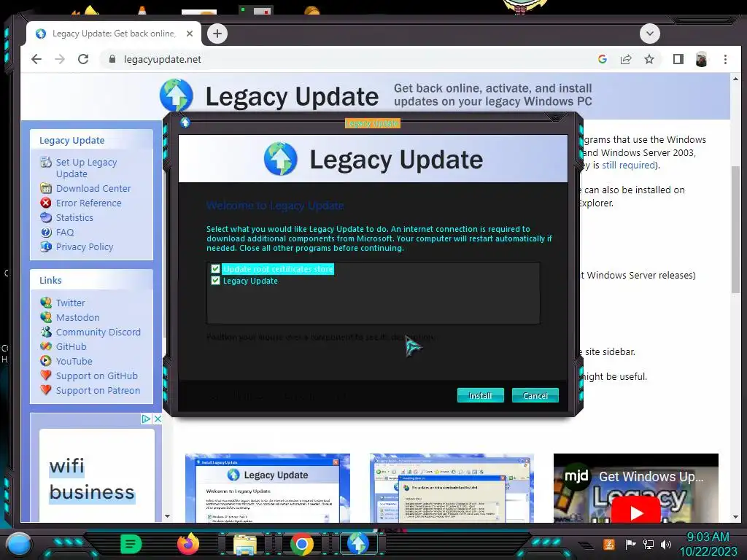This screenshot has width=747, height=560.
Task: Open Support on GitHub link
Action: [97, 376]
